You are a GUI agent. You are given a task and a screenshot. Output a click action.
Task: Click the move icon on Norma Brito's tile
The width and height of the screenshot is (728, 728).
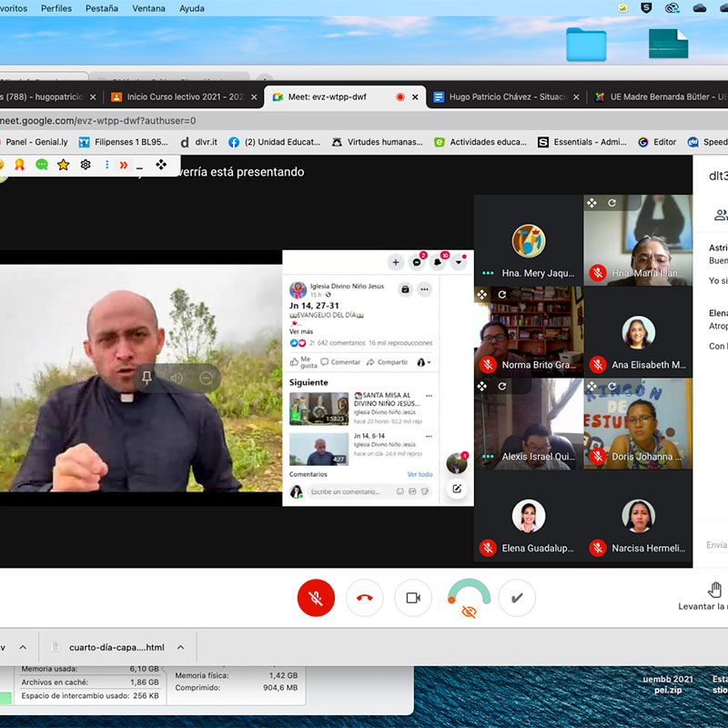click(x=482, y=294)
